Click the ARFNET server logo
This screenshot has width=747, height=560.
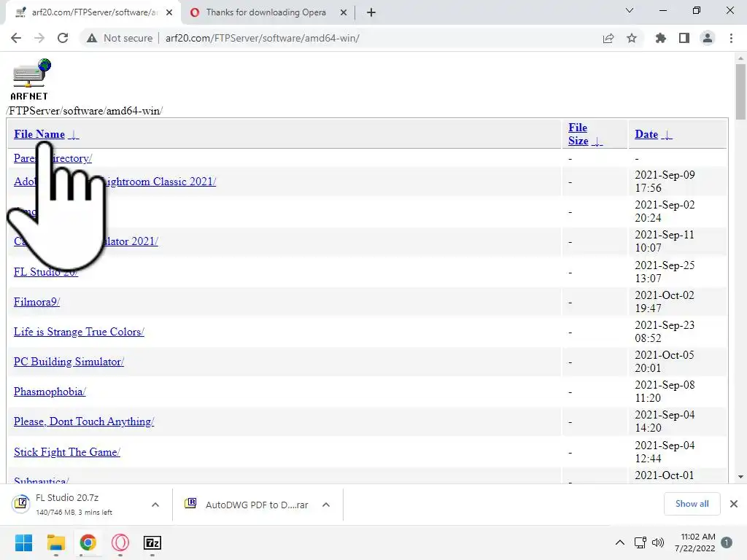tap(30, 79)
